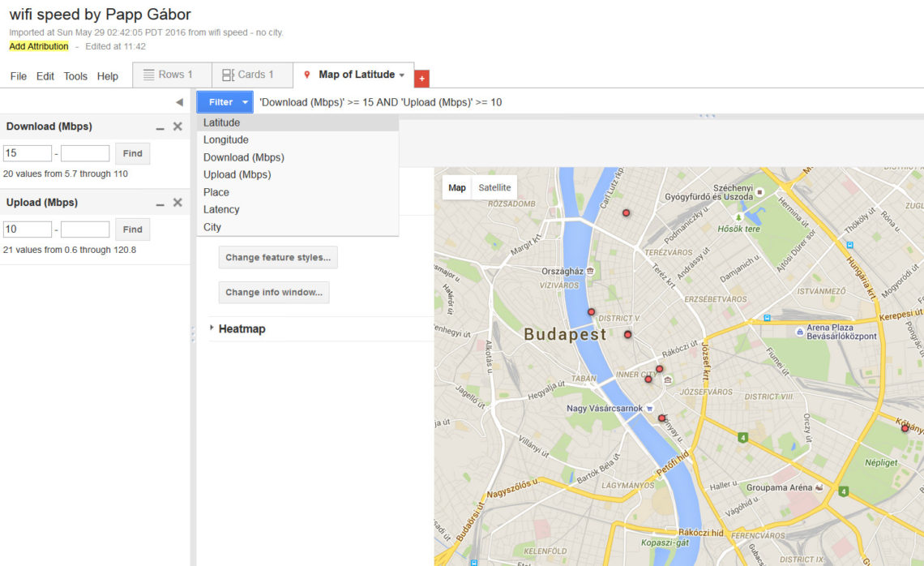Choose Download (Mbps) in the filter list
This screenshot has width=924, height=566.
point(297,157)
